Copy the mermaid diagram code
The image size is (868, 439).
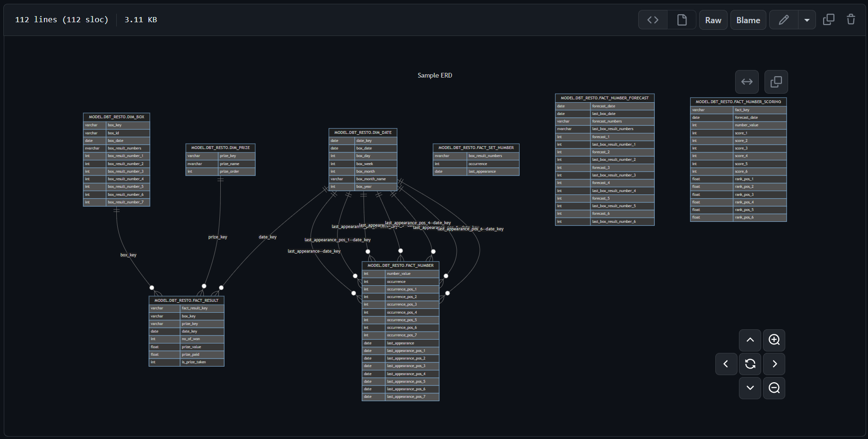(x=776, y=82)
